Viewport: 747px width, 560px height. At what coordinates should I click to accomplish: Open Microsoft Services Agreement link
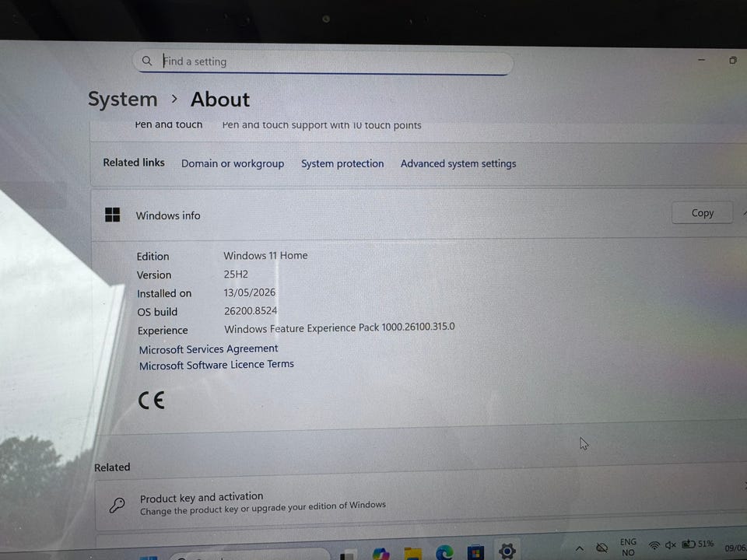tap(209, 349)
